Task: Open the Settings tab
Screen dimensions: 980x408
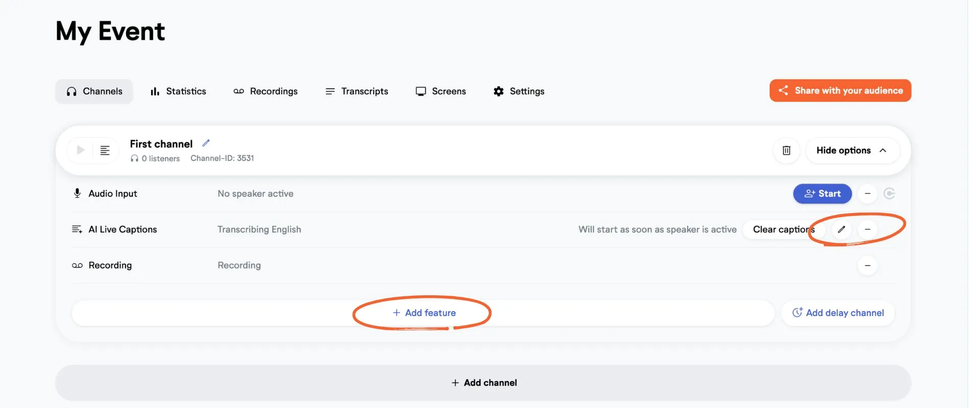Action: point(519,91)
